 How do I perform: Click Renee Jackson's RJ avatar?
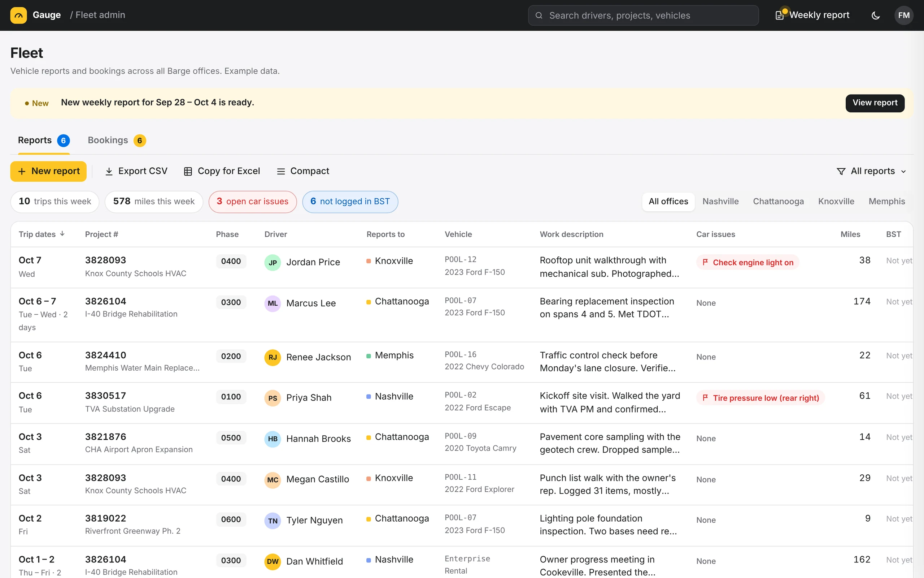tap(273, 357)
